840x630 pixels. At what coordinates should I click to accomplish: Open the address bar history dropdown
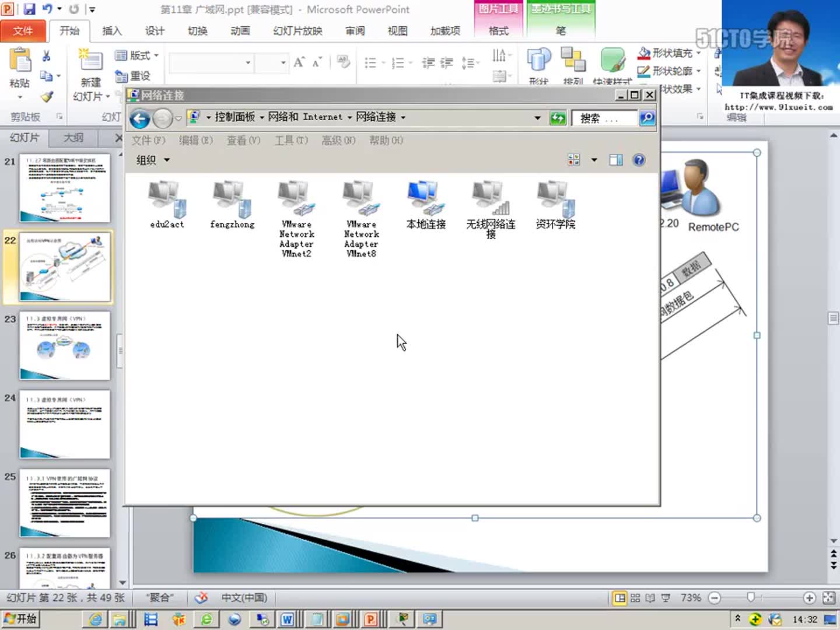537,118
